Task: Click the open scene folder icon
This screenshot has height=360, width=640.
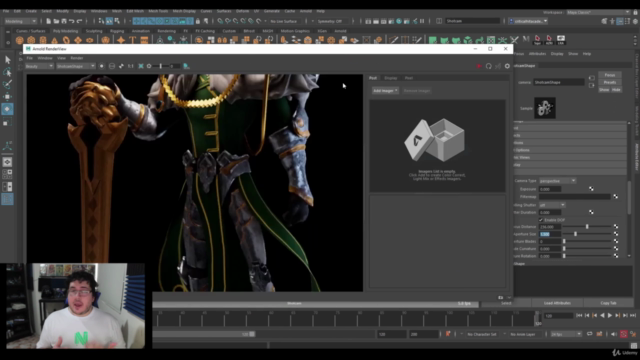Action: pos(56,21)
